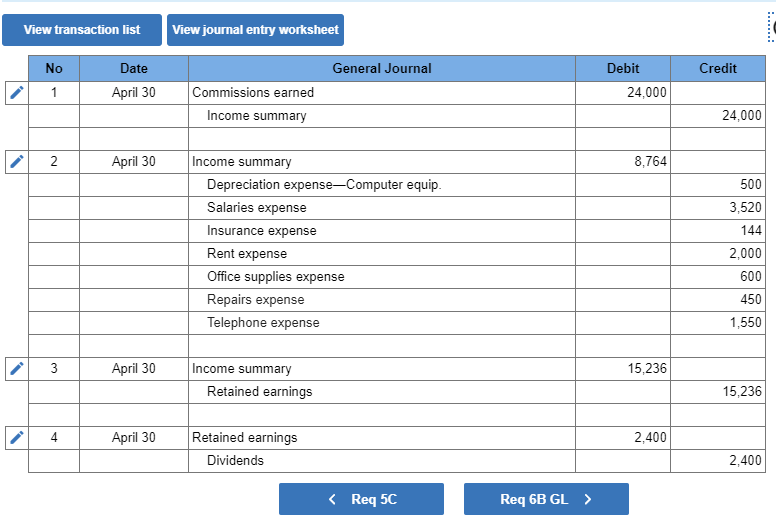Select the Rent expense account
Viewport: 776px width, 526px height.
382,254
